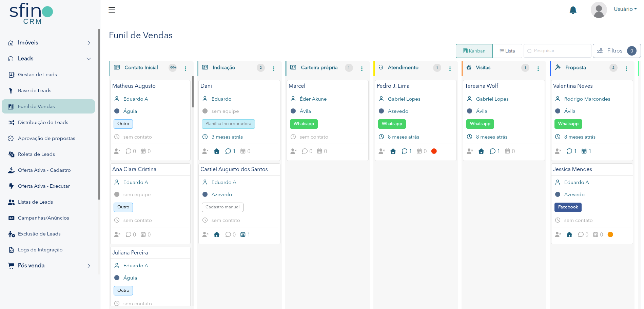Screen dimensions: 644x309
Task: Click red status dot on Pedro's card
Action: pyautogui.click(x=434, y=151)
